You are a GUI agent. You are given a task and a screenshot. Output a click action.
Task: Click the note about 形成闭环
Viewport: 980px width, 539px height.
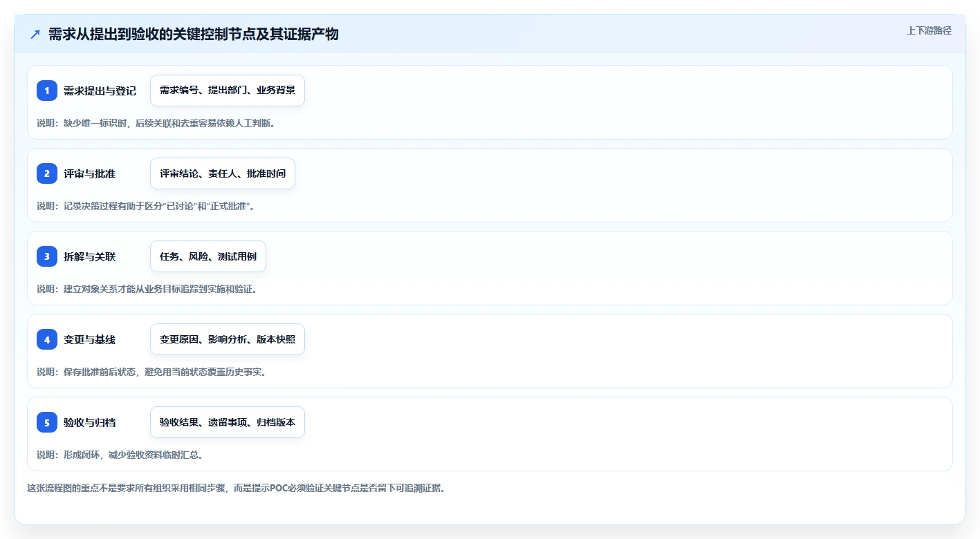point(120,455)
